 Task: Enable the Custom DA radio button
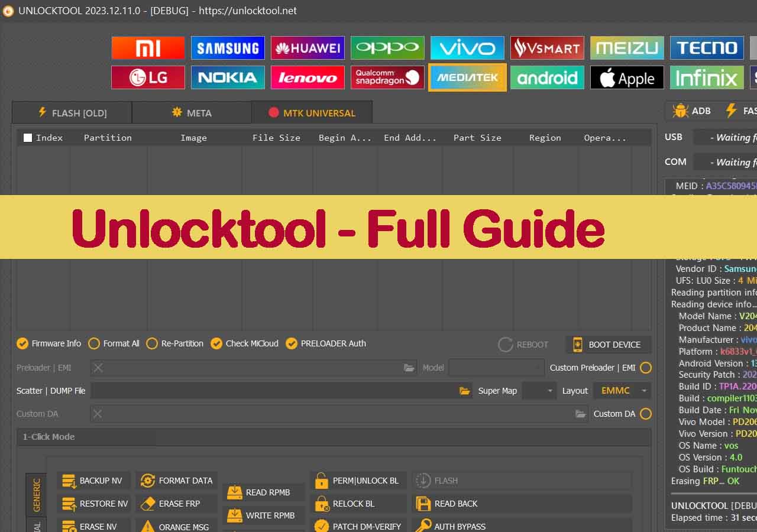pyautogui.click(x=646, y=414)
